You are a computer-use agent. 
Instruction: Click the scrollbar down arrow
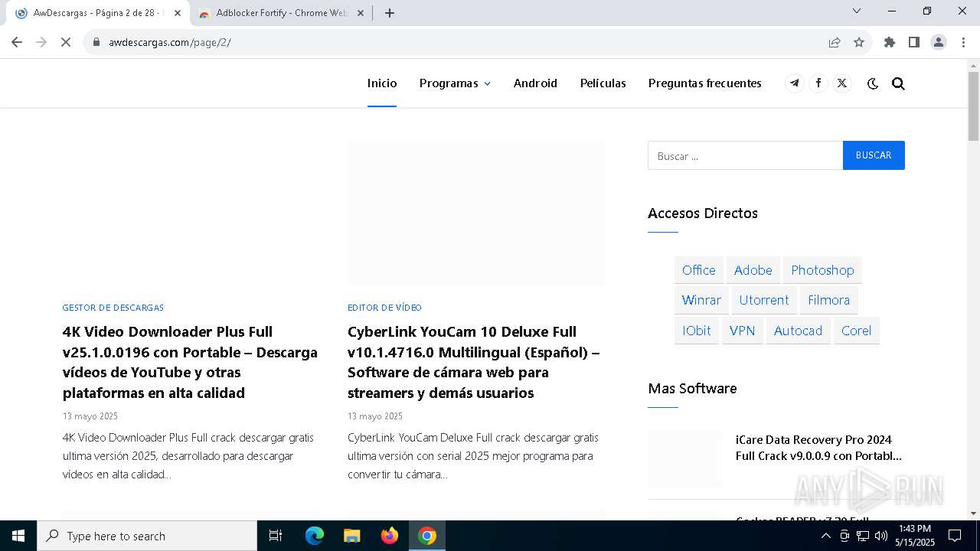tap(974, 514)
